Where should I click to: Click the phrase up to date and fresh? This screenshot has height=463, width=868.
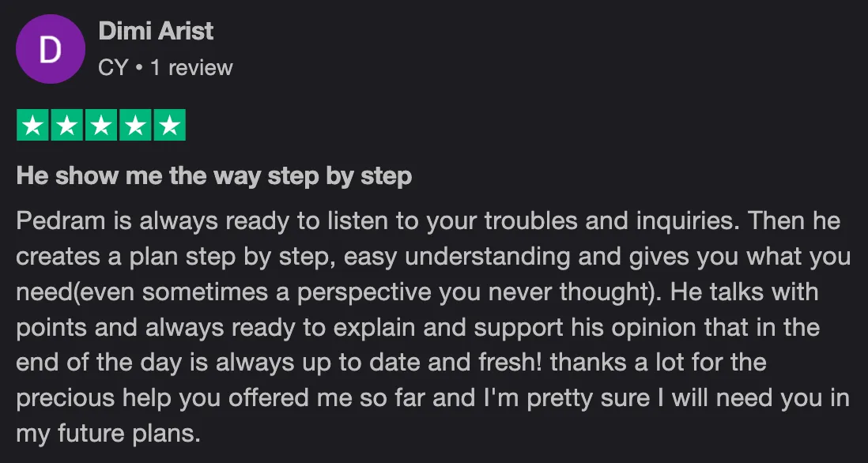pyautogui.click(x=421, y=363)
